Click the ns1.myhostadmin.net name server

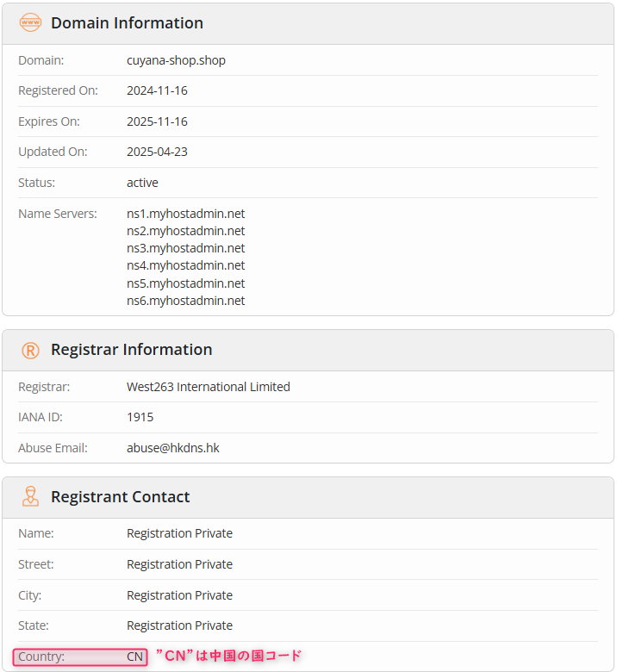pos(185,214)
